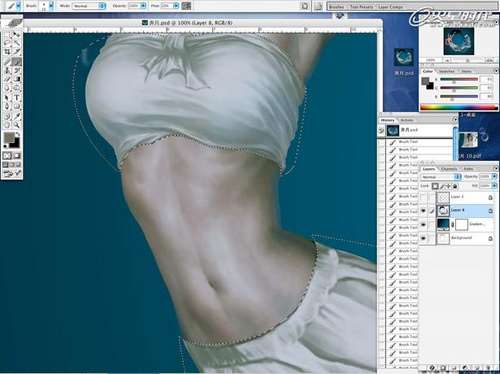Open the History panel options menu arrow
500x374 pixels.
coord(455,120)
